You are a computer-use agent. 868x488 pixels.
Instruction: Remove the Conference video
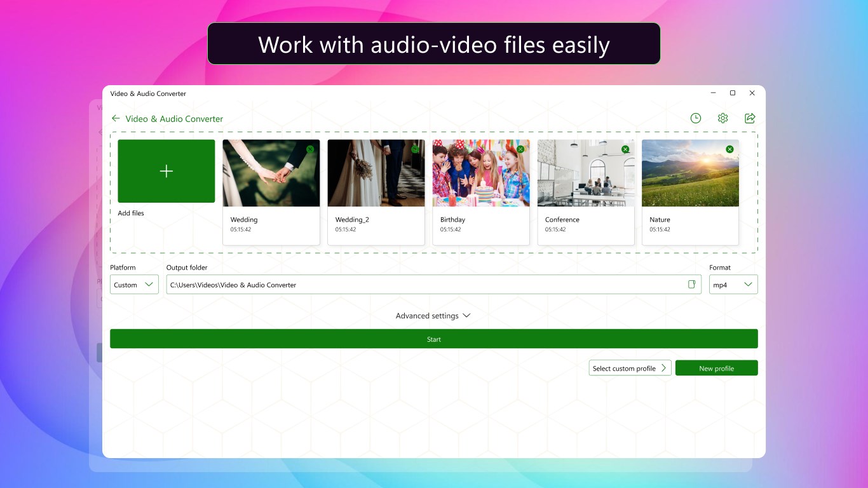tap(625, 149)
